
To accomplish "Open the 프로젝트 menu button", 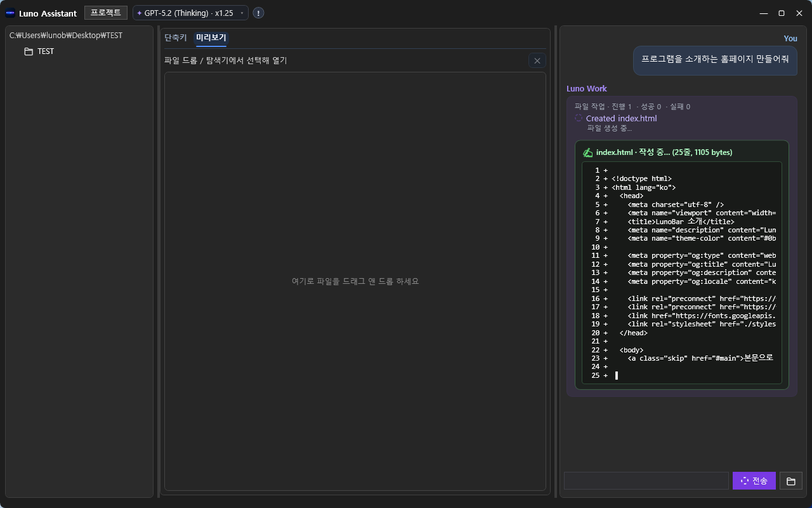I will tap(106, 13).
